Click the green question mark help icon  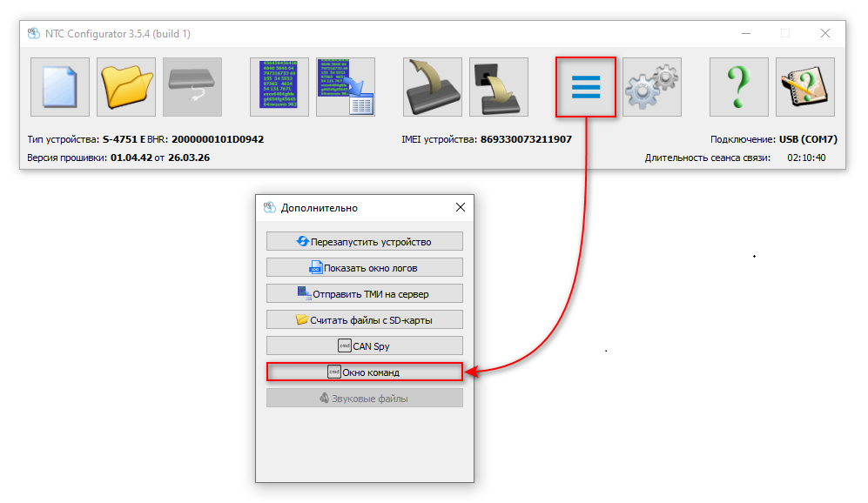[x=739, y=87]
